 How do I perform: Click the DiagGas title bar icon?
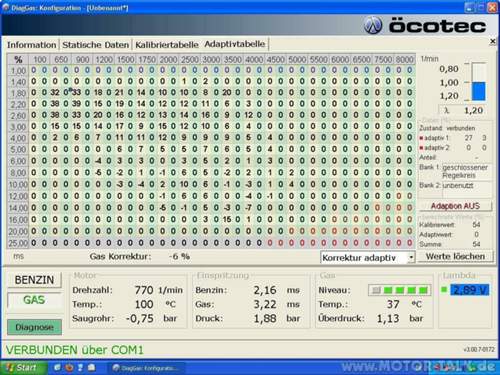point(5,7)
